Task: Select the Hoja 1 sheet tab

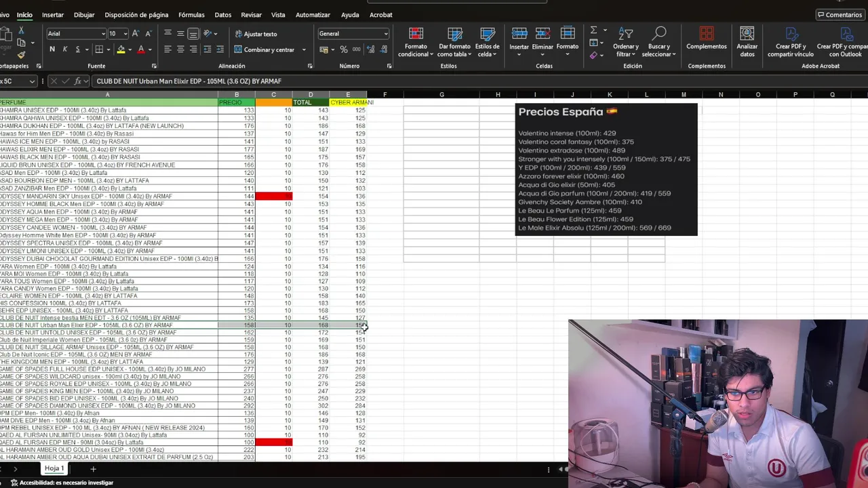Action: coord(54,468)
